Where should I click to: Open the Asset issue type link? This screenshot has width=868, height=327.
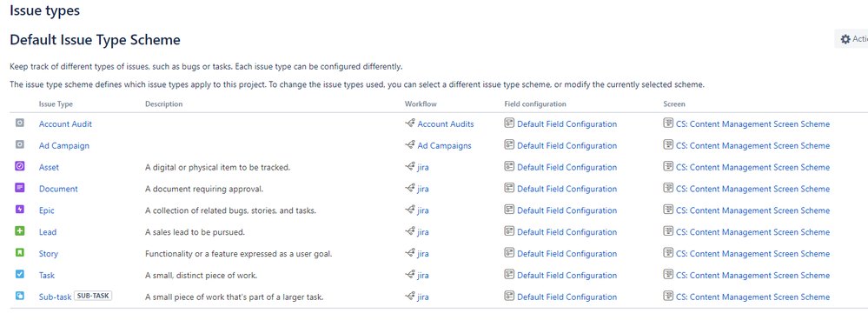(x=49, y=167)
